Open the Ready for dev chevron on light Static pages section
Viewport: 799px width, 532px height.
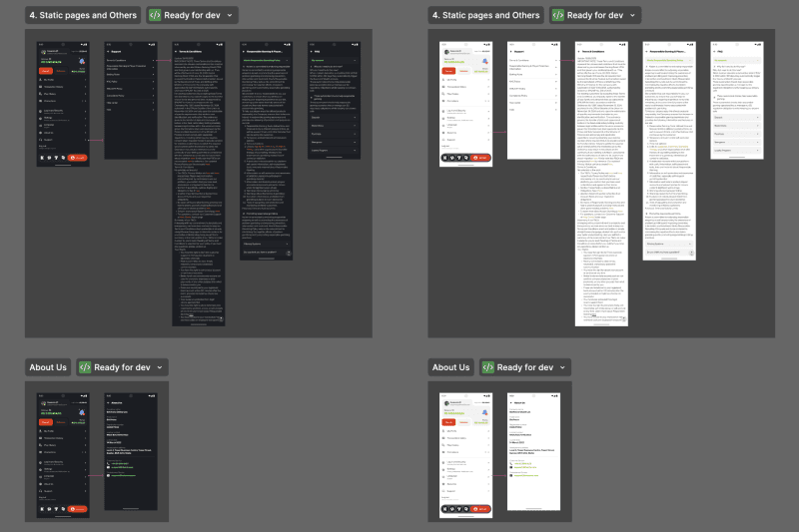point(633,15)
